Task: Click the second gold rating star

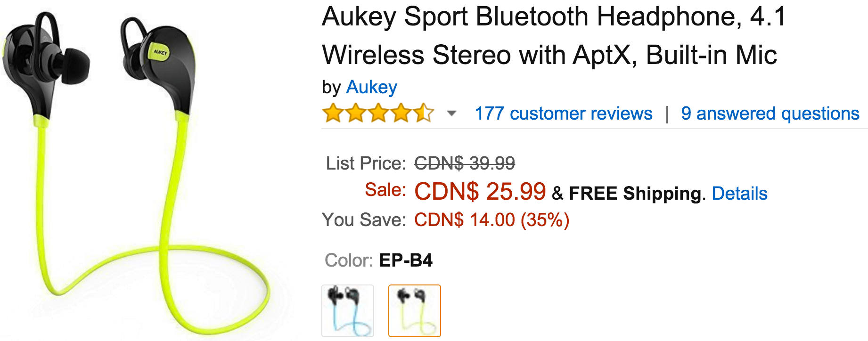Action: tap(356, 114)
